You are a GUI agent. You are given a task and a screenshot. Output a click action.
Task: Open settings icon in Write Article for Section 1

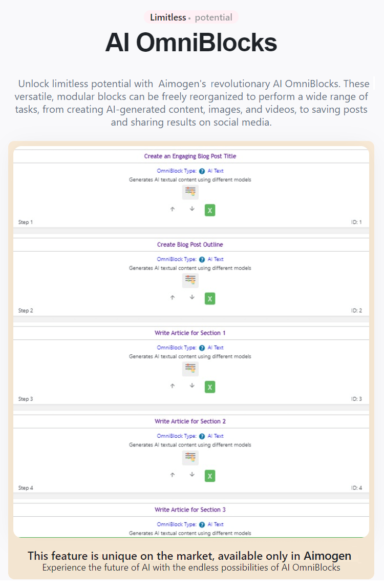pos(190,369)
